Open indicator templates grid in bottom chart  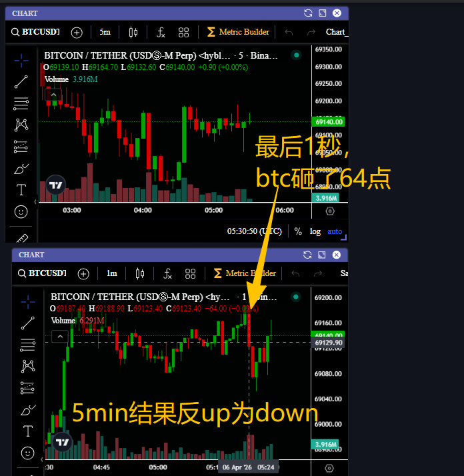[x=190, y=274]
